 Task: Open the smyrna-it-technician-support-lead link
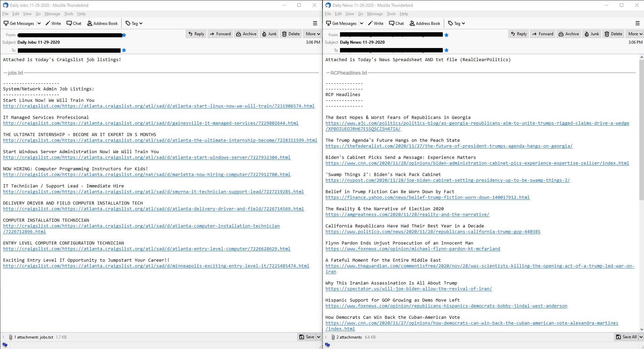coord(154,192)
